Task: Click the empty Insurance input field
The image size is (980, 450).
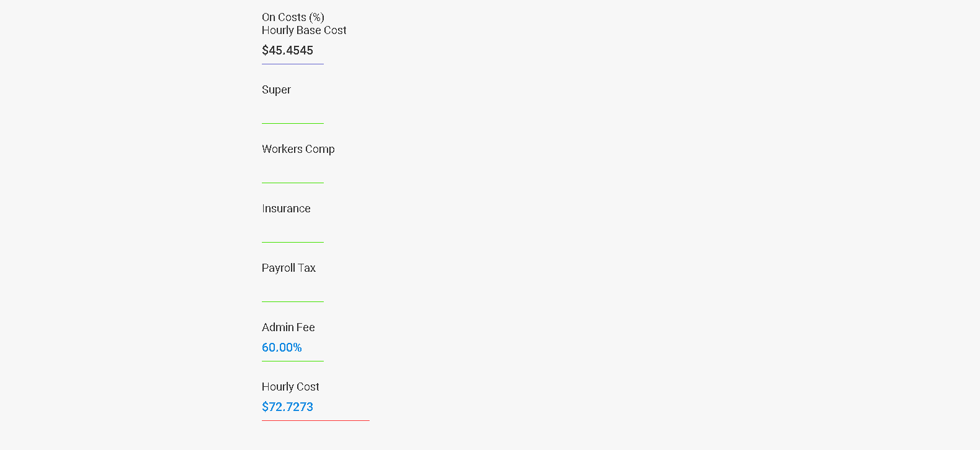Action: coord(292,229)
